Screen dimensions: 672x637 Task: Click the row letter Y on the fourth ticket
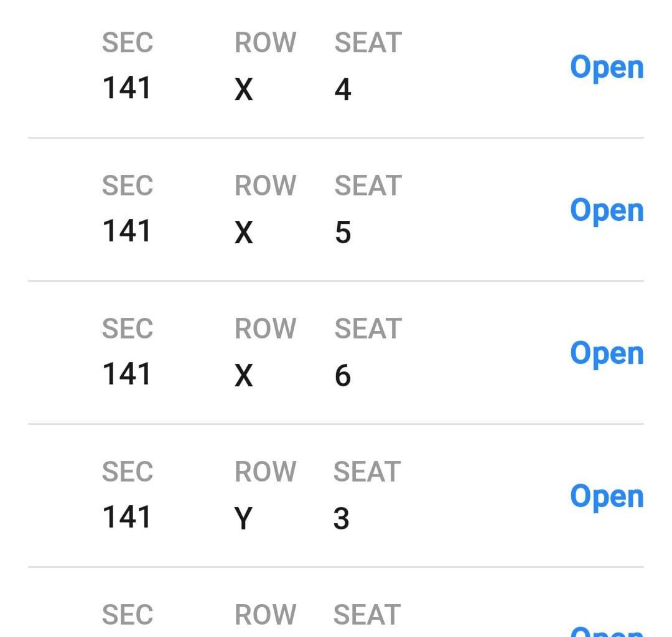click(244, 518)
